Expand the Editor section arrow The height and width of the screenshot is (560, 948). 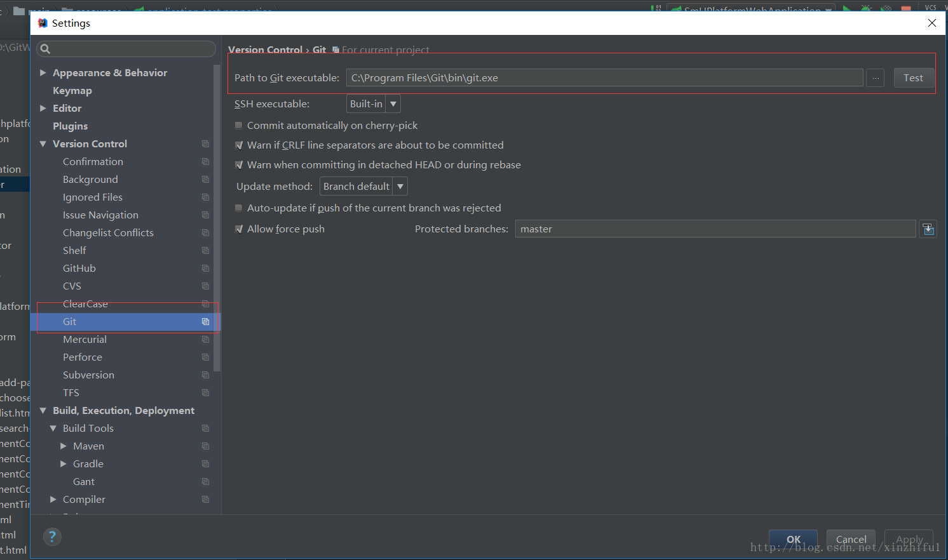point(43,109)
